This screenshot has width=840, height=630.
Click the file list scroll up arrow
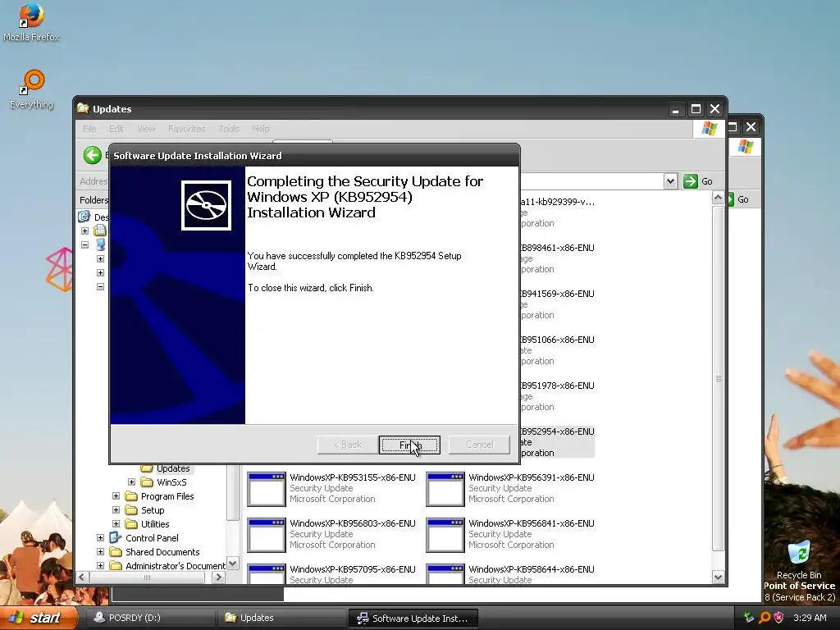718,198
